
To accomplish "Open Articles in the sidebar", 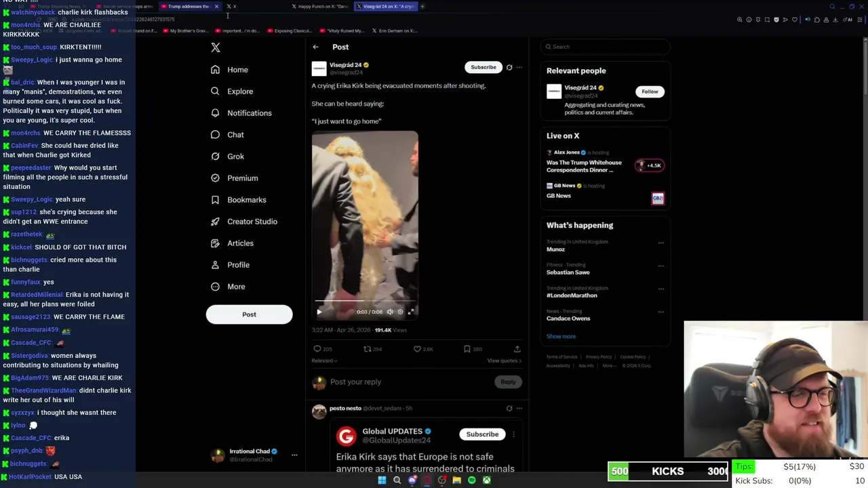I will 231,243.
